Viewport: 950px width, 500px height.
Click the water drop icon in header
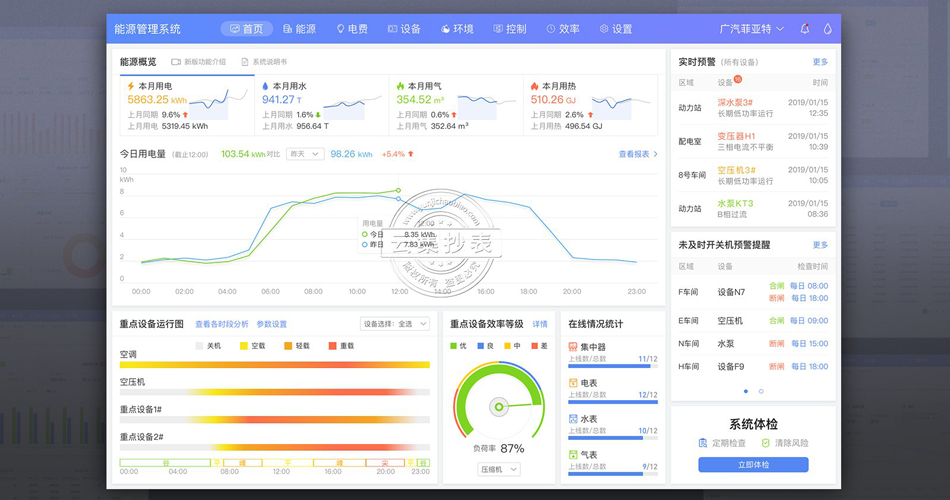pos(827,29)
